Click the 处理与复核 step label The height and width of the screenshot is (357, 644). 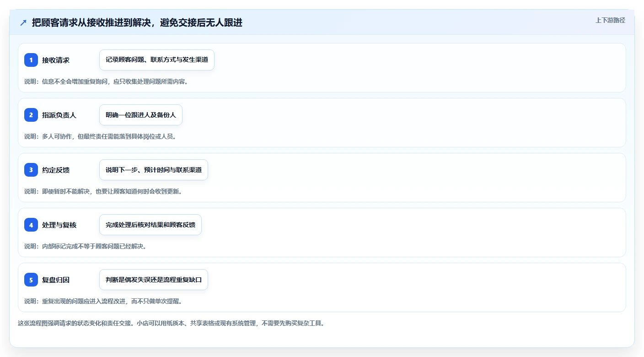point(59,225)
